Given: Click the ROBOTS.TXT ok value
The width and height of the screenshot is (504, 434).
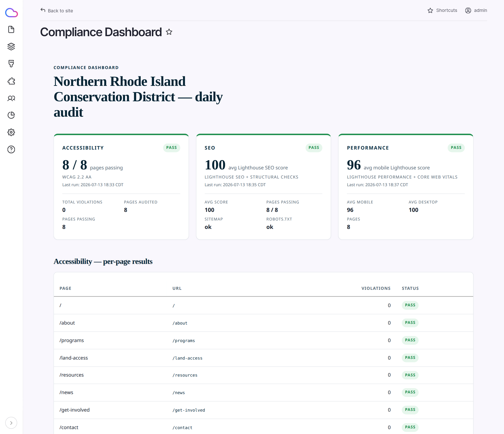Looking at the screenshot, I should [269, 227].
